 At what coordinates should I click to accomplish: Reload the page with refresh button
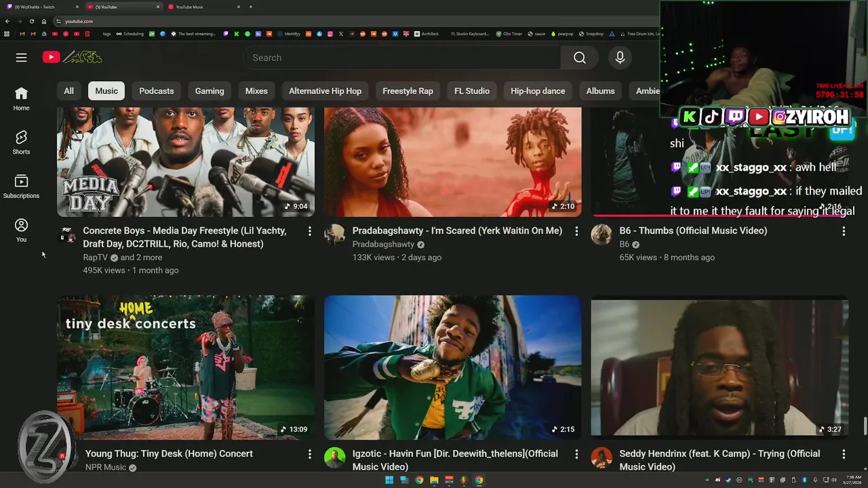[x=31, y=21]
